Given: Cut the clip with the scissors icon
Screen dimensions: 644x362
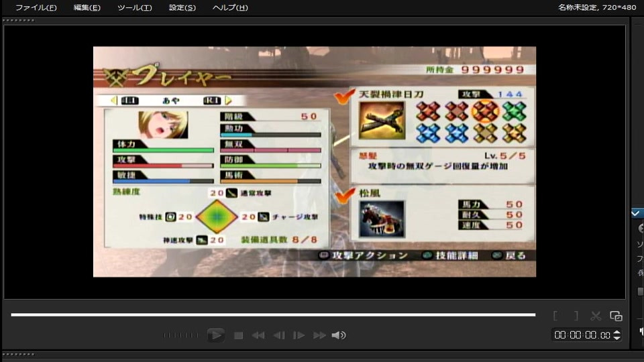Looking at the screenshot, I should (596, 316).
